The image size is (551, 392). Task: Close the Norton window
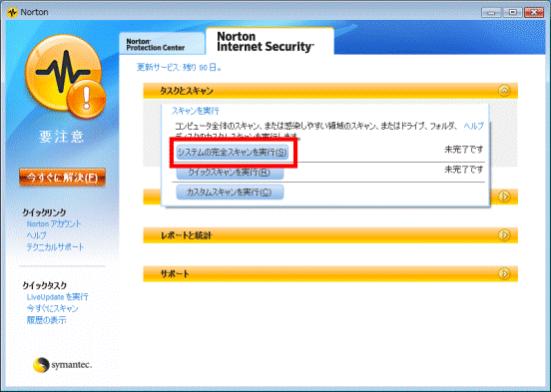pyautogui.click(x=534, y=12)
